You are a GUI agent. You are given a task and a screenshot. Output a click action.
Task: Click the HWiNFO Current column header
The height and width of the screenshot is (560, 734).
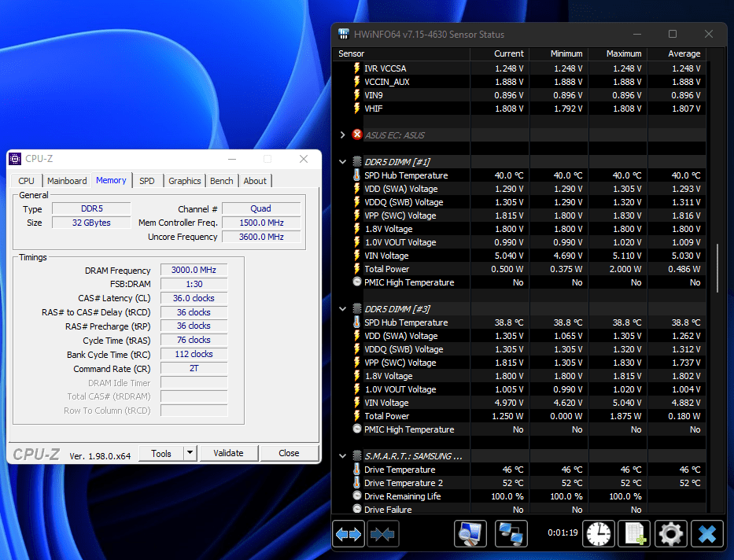click(x=500, y=53)
